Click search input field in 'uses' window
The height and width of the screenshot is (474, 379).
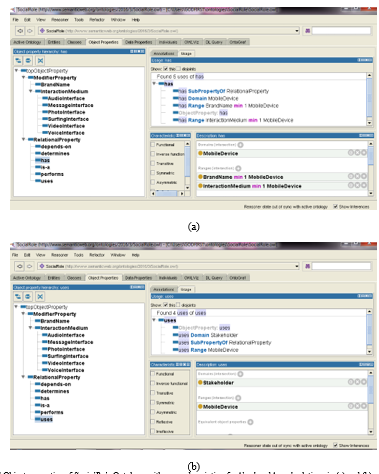coord(341,266)
